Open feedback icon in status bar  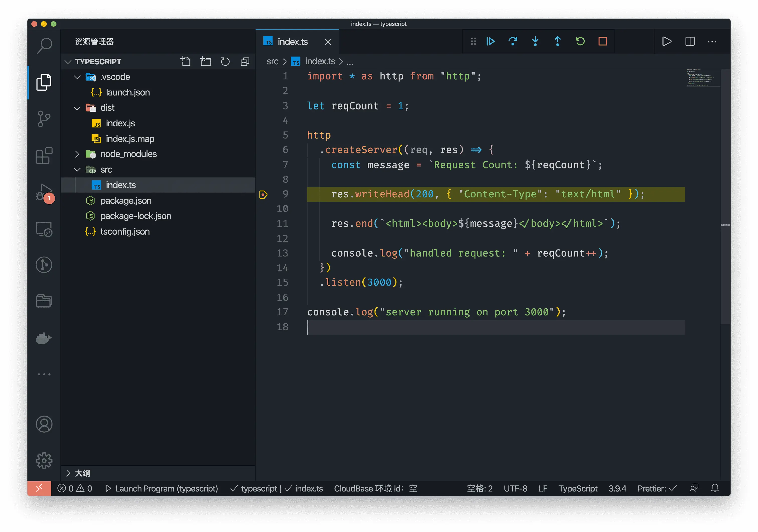pyautogui.click(x=694, y=488)
